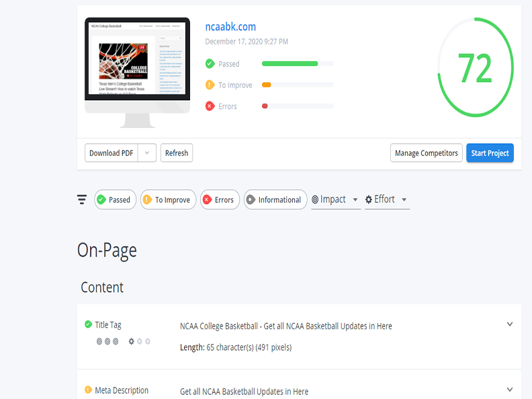Click the Content subsection heading
This screenshot has width=532, height=399.
(x=102, y=287)
